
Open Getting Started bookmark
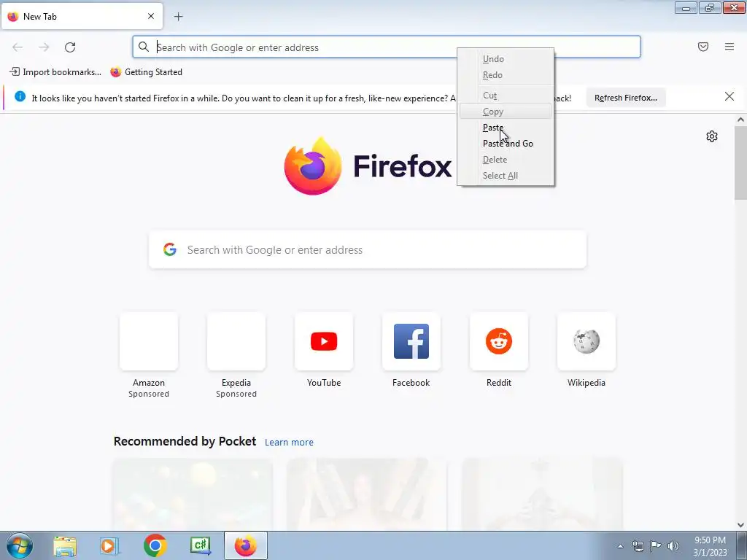point(146,72)
